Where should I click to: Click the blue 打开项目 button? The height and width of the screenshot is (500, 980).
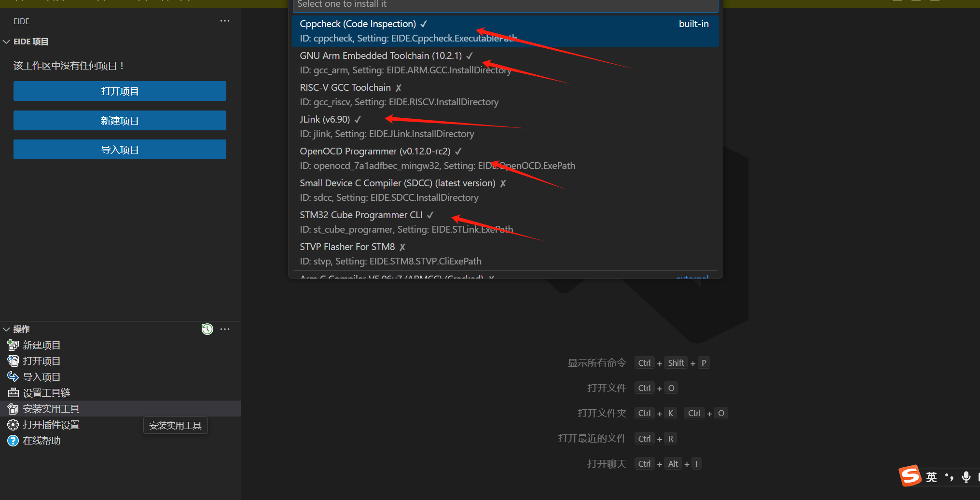(x=120, y=91)
